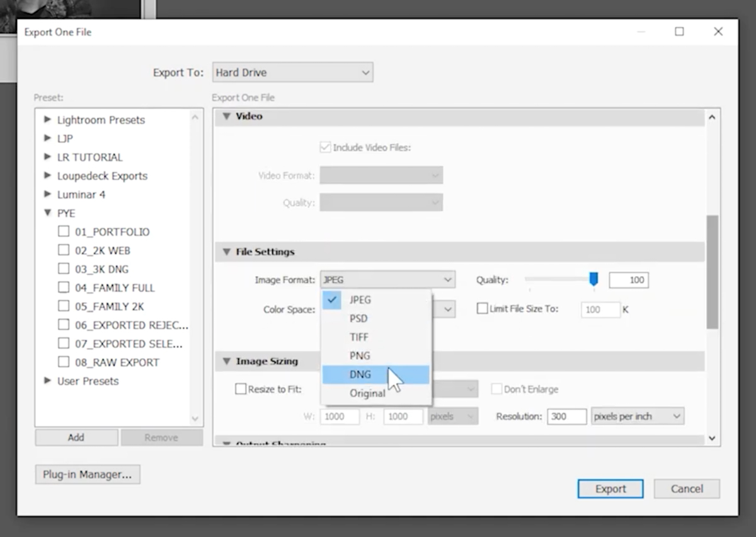Expand the Lightroom Presets folder
Screen dimensions: 756x537
pyautogui.click(x=47, y=119)
